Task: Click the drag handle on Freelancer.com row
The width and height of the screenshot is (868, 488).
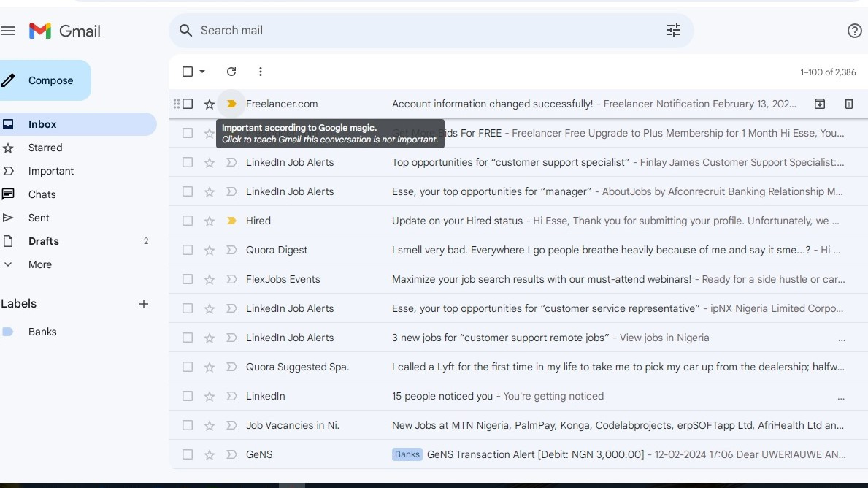Action: (176, 104)
